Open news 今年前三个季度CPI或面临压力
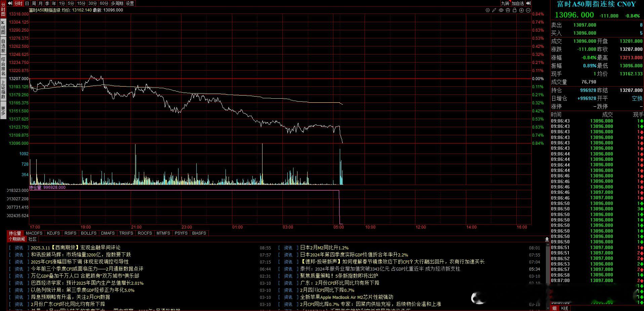This screenshot has width=644, height=311. [x=87, y=269]
